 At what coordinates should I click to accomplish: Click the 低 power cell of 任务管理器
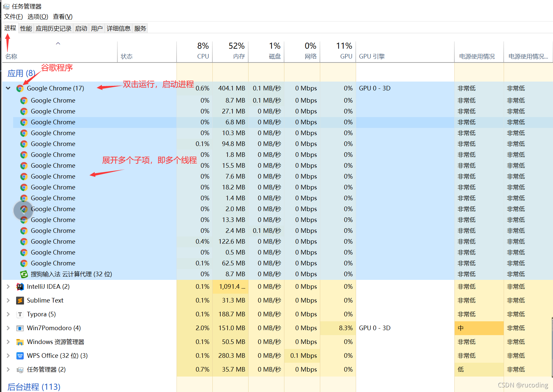point(479,370)
